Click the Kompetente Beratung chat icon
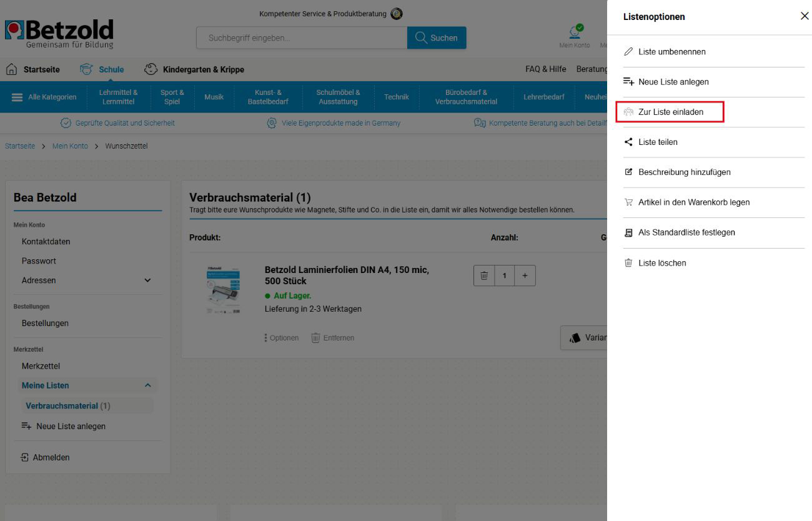The height and width of the screenshot is (521, 812). 480,123
